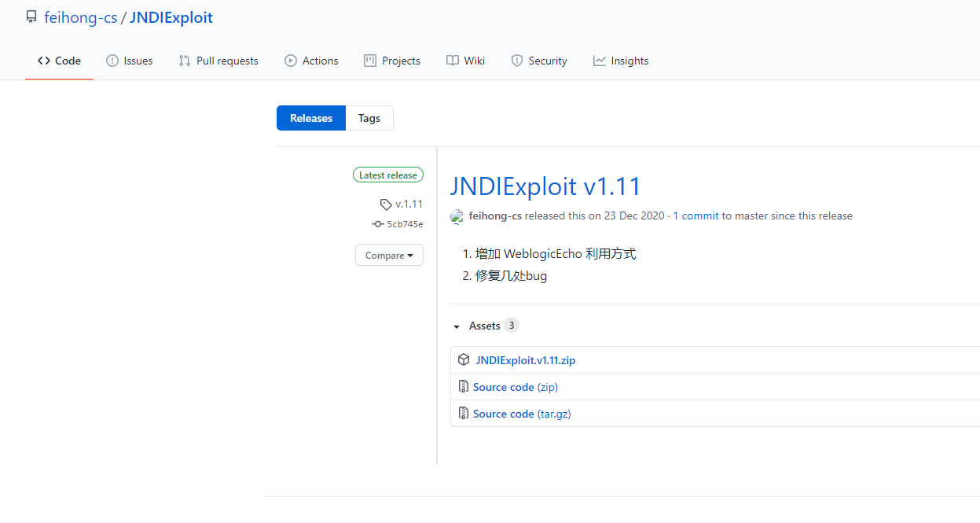Open the Compare dropdown
Viewport: 980px width, 523px height.
pos(389,256)
